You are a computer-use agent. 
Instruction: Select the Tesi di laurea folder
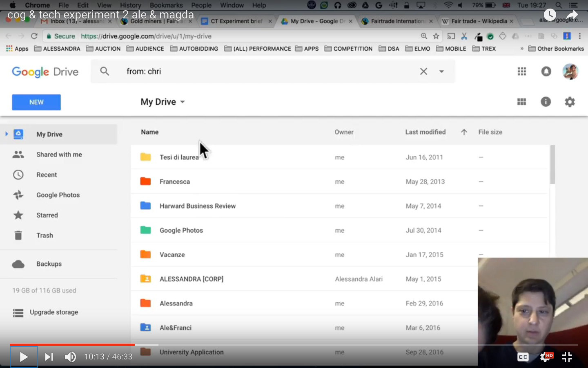click(x=339, y=157)
